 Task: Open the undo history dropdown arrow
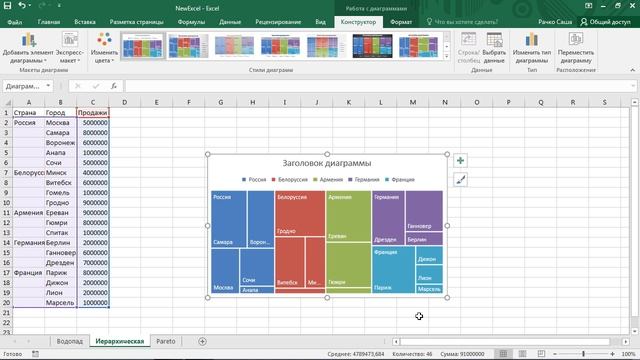pos(30,6)
